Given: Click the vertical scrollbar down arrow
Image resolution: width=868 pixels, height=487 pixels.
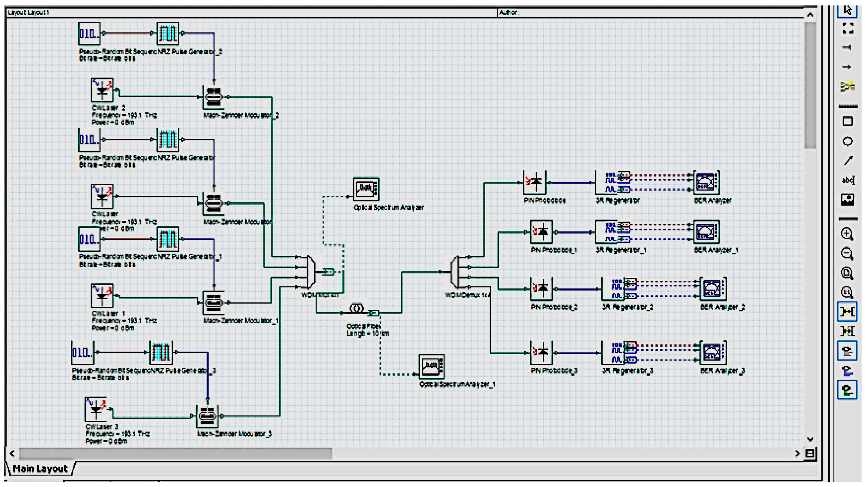Looking at the screenshot, I should [810, 439].
